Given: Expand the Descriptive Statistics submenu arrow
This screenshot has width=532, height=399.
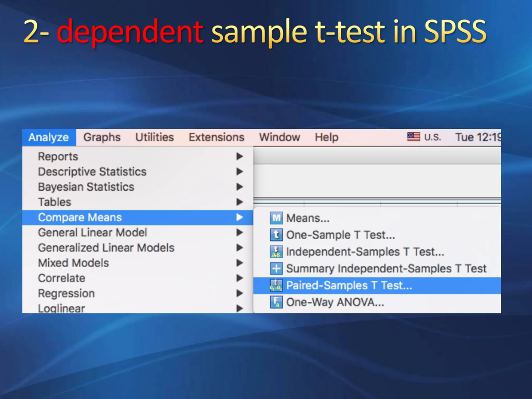Looking at the screenshot, I should (x=239, y=171).
